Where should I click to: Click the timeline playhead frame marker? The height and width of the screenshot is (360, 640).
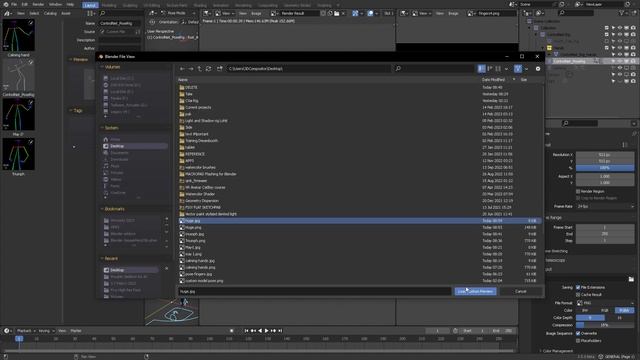[19, 338]
